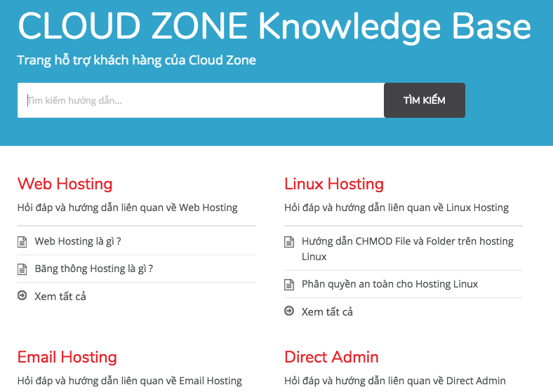Click document icon beside Phân quyền an toàn article
This screenshot has width=553, height=392.
pos(289,285)
